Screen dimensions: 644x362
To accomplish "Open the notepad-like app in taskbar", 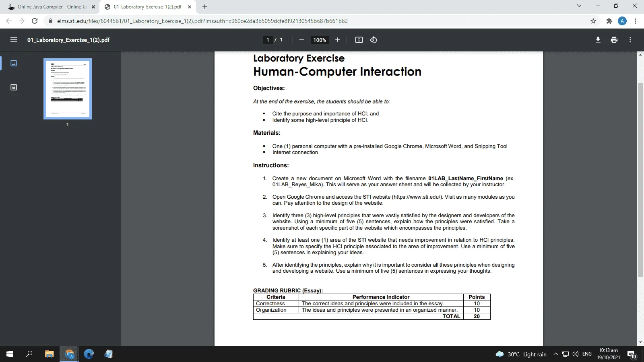I will coord(108,354).
